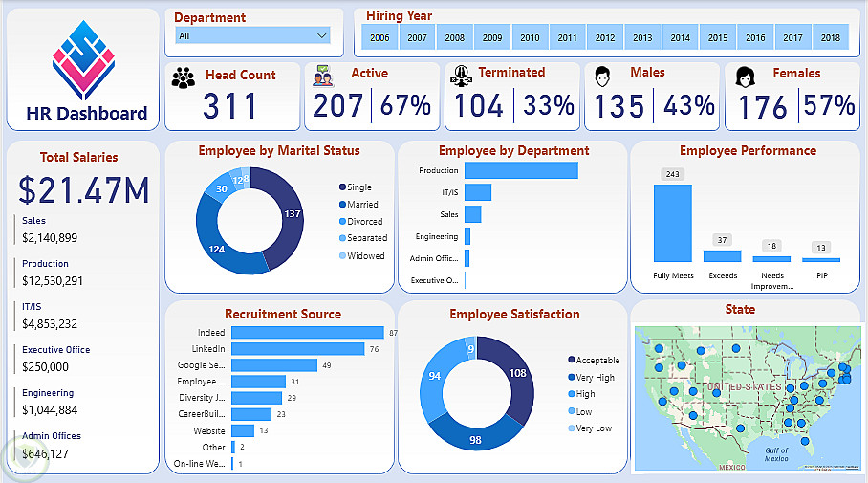Image resolution: width=868 pixels, height=483 pixels.
Task: Click the Active employees icon
Action: click(323, 77)
